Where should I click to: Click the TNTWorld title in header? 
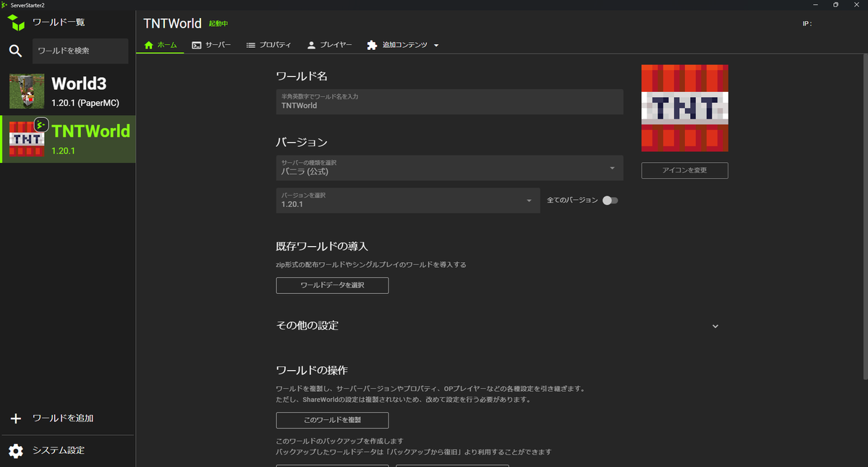click(173, 23)
